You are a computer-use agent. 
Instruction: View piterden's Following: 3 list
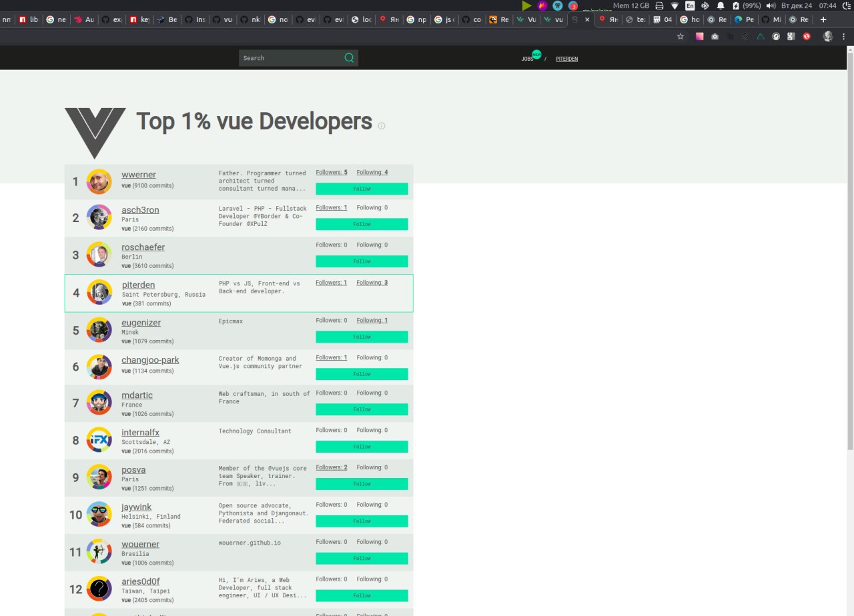(372, 283)
